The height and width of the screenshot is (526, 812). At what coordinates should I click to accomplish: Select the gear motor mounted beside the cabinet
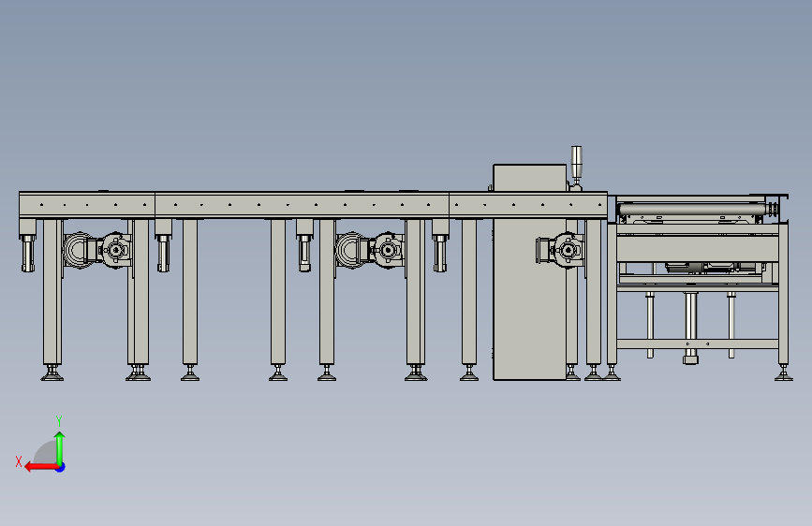coord(560,251)
